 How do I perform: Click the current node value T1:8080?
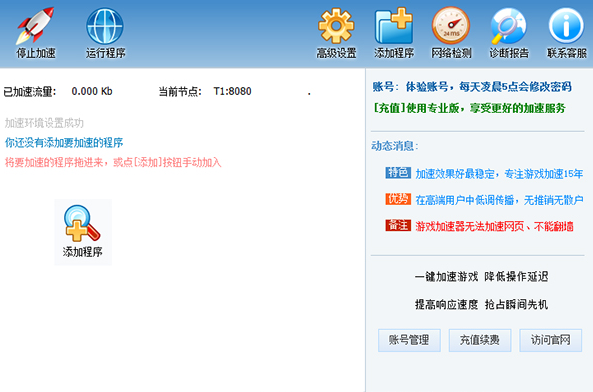click(232, 91)
